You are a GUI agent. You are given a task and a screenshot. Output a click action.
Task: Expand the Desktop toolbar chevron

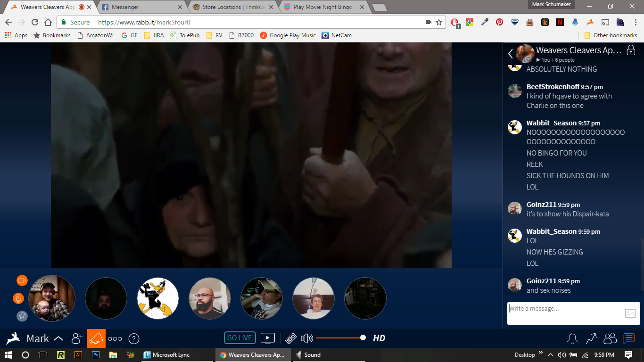click(540, 353)
